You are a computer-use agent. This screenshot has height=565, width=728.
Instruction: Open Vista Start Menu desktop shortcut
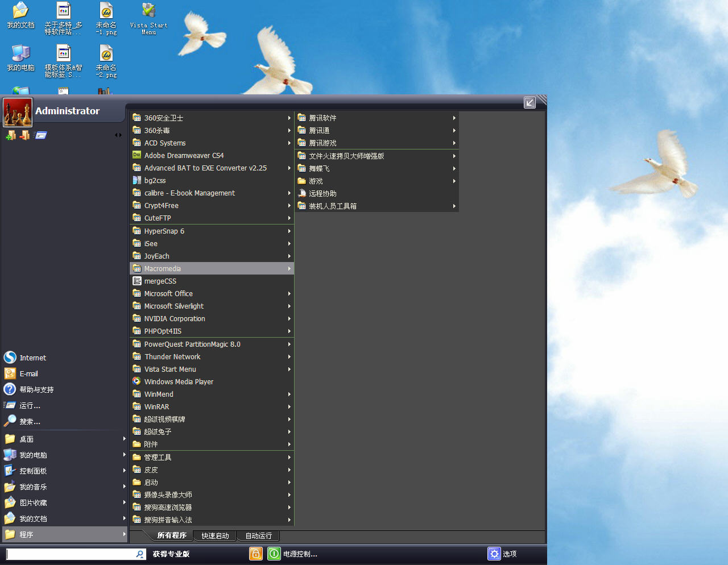click(x=148, y=19)
